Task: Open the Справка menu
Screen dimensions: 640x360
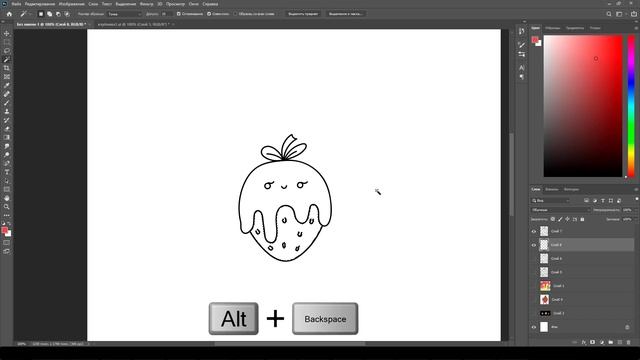Action: coord(210,4)
